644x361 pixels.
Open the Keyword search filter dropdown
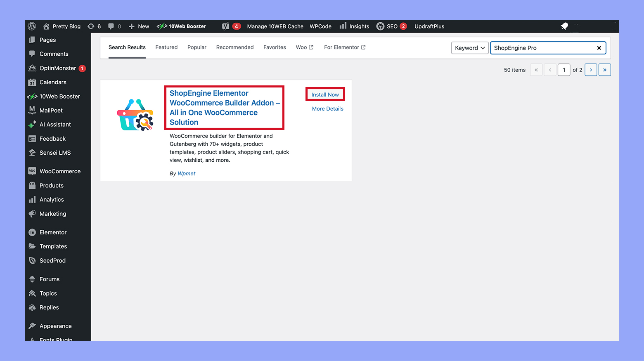[469, 48]
